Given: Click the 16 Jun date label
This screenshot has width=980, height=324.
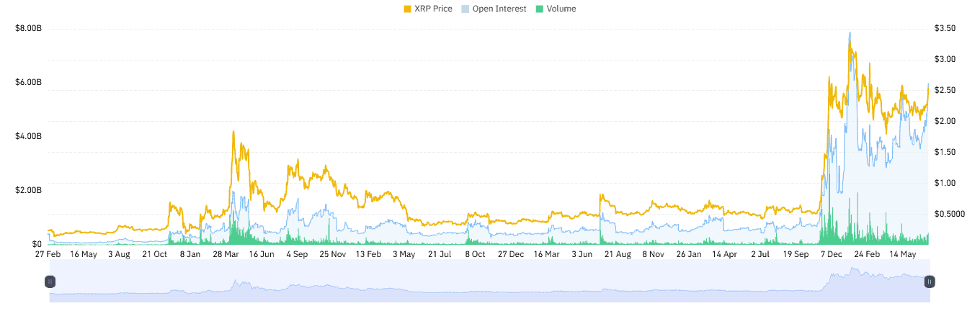Looking at the screenshot, I should pyautogui.click(x=262, y=254).
